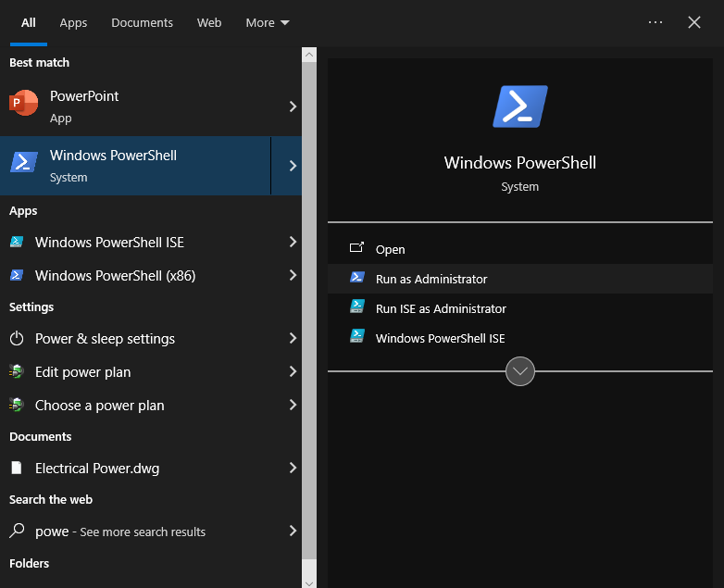Launch Windows PowerShell ISE from preview pane

pos(520,338)
